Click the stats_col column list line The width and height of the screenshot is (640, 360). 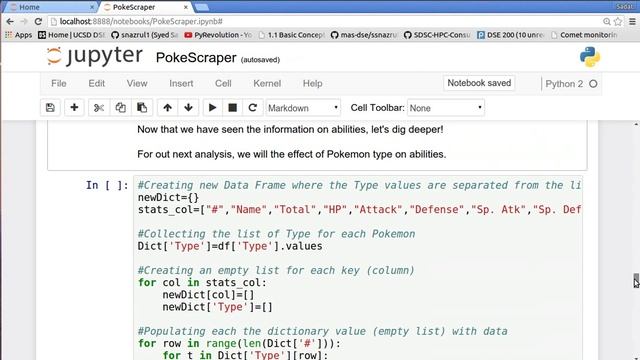point(359,210)
